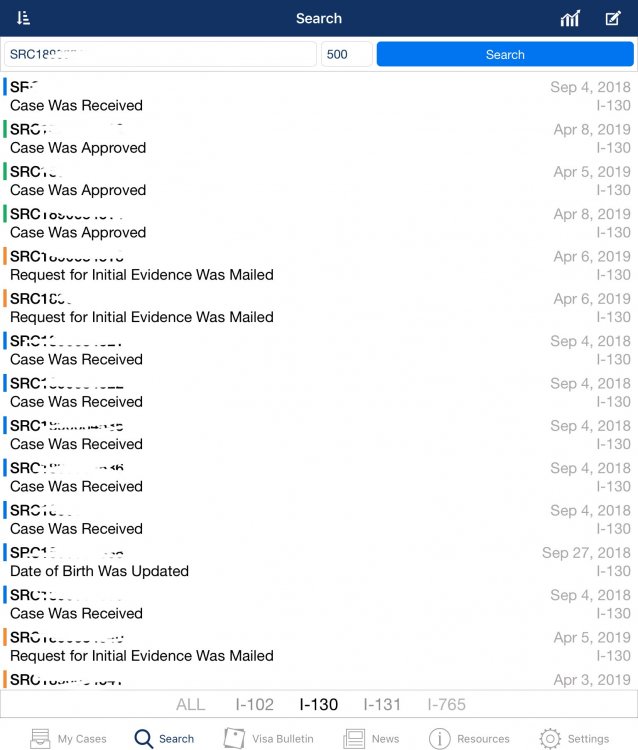The image size is (638, 750).
Task: Click the 500 count field
Action: point(346,54)
